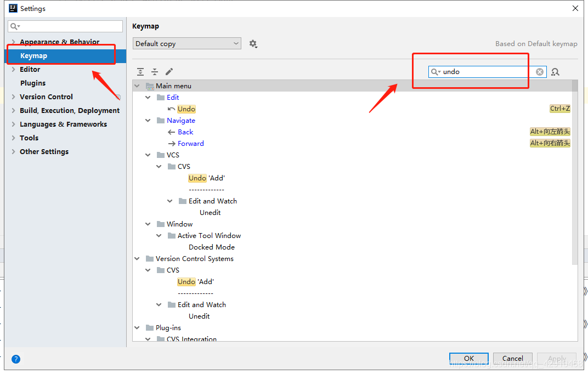Click the pencil edit shortcut icon
Screen dimensions: 588x374
click(x=169, y=72)
